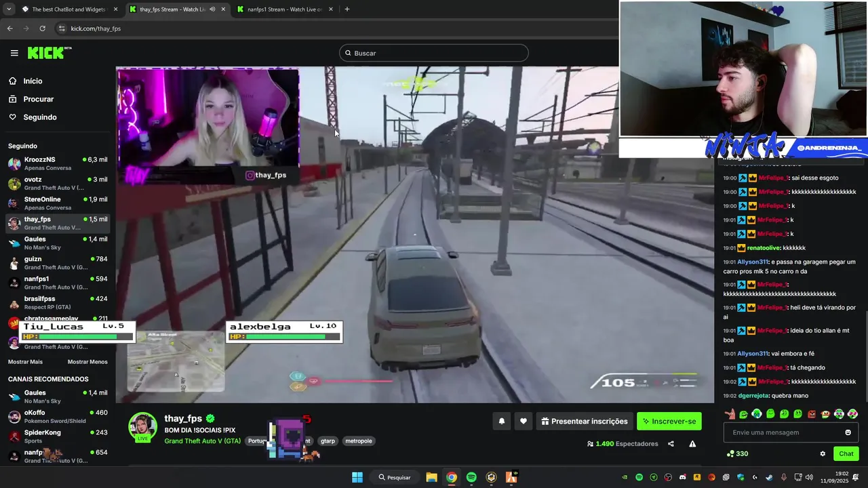Focus the Buscar search field
Viewport: 868px width, 488px height.
coord(434,53)
